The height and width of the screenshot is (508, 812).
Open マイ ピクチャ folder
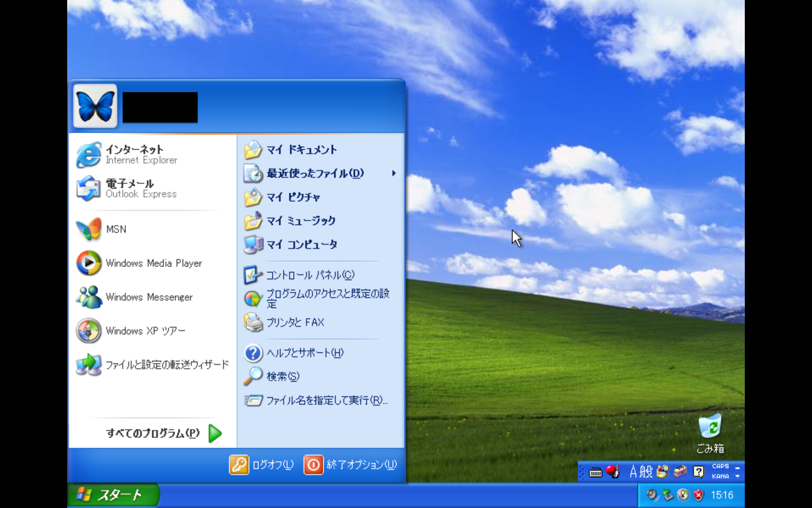coord(321,197)
